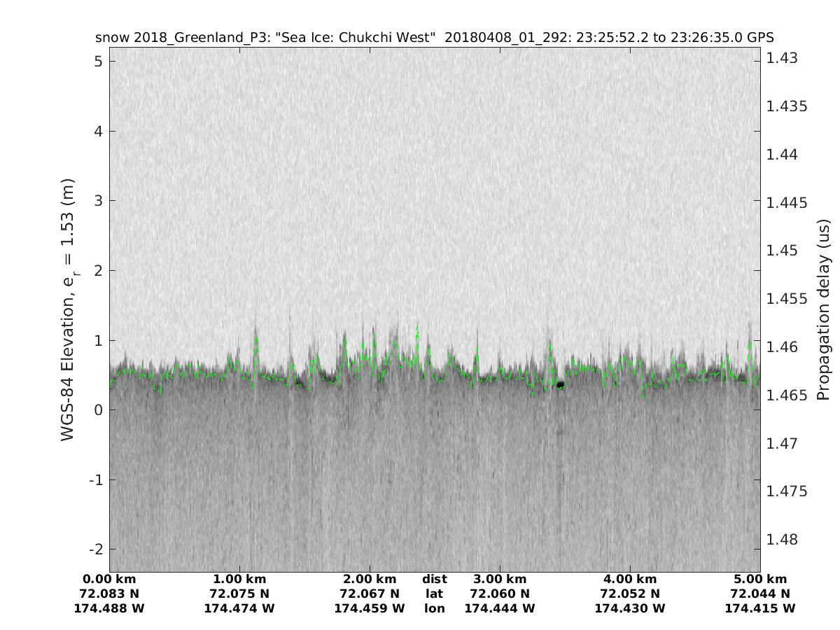Click the "5.00 km" distance label
The image size is (840, 630).
coord(760,579)
